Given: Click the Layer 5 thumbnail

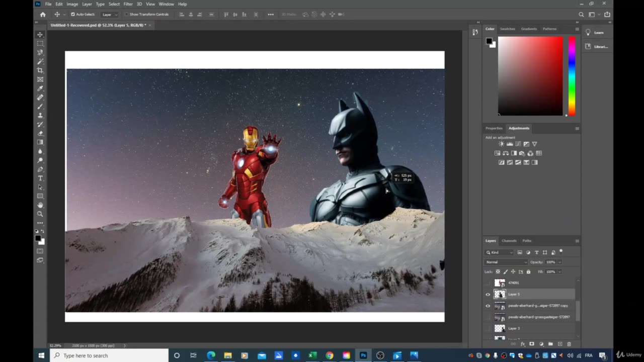Looking at the screenshot, I should pyautogui.click(x=500, y=294).
